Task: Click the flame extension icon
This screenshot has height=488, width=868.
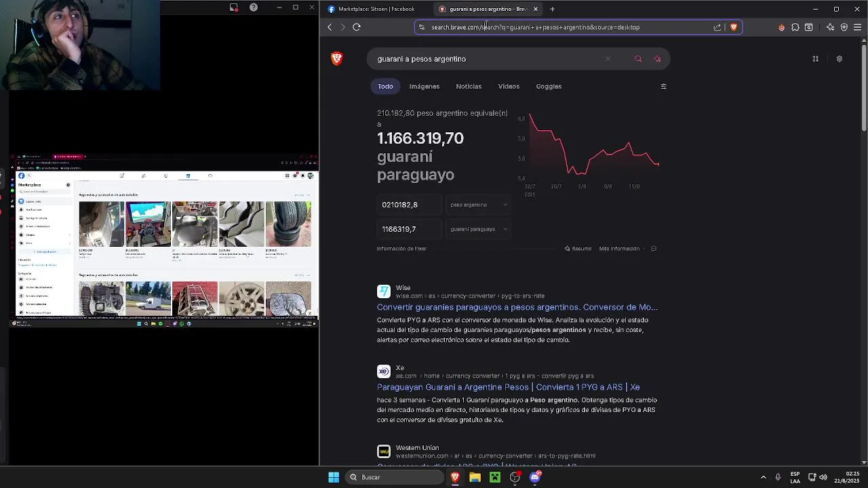Action: click(781, 27)
